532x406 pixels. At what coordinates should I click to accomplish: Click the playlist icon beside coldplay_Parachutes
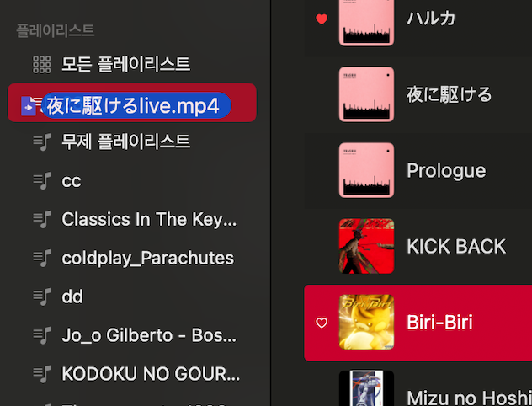(42, 258)
